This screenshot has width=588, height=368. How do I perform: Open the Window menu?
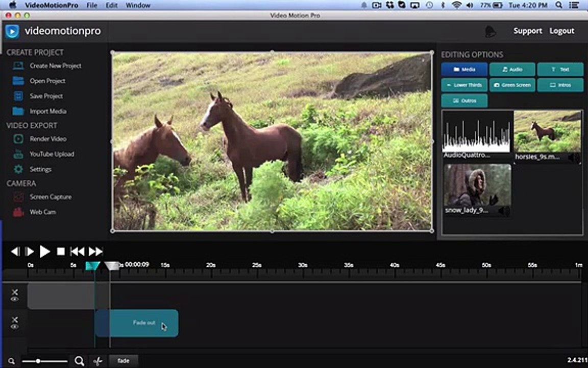pyautogui.click(x=138, y=5)
